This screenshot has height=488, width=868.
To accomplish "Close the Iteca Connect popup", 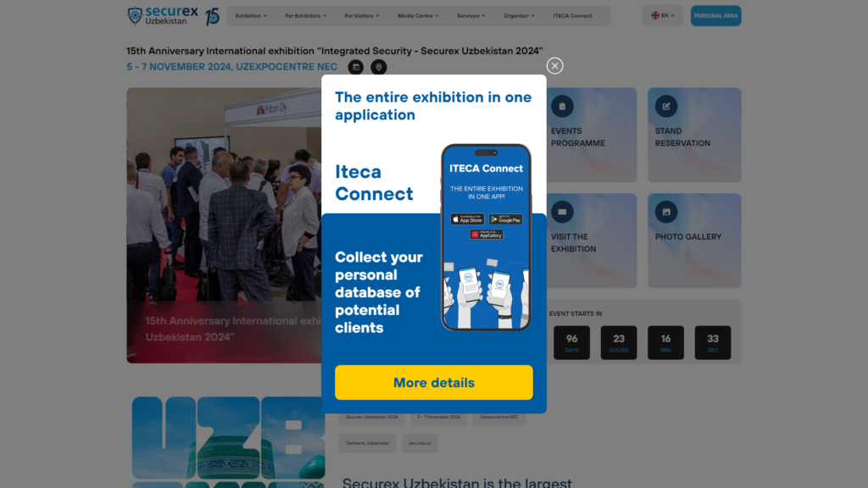I will click(x=554, y=66).
